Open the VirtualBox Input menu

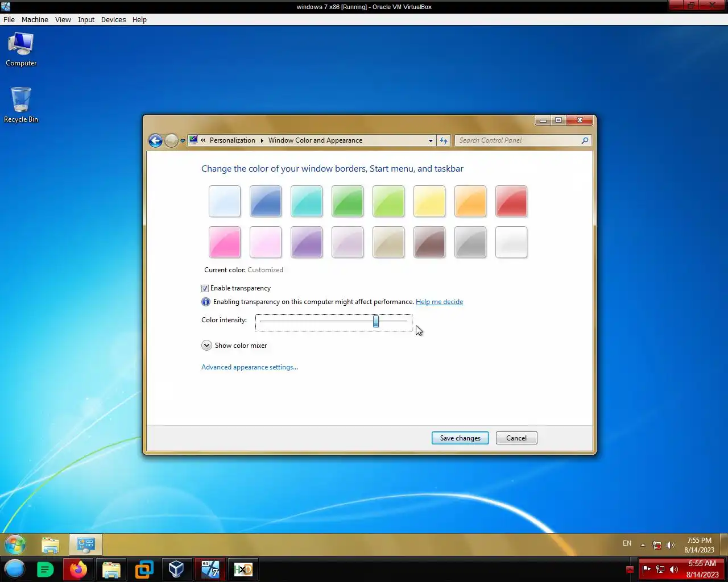(x=86, y=19)
